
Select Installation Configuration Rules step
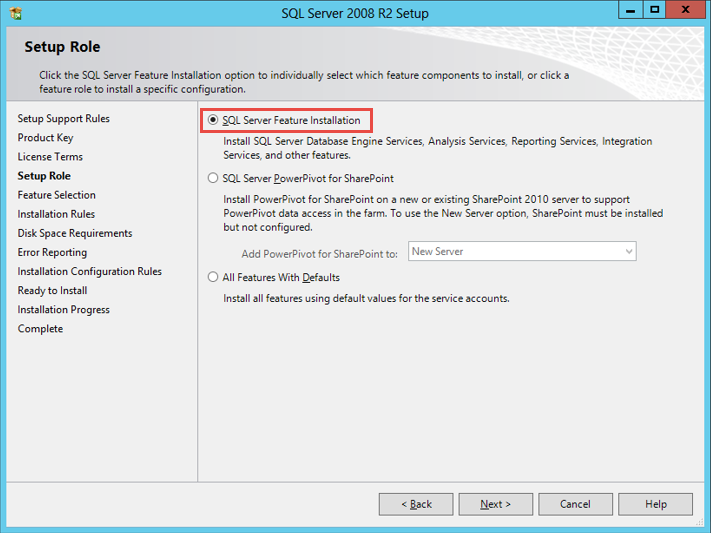tap(89, 271)
